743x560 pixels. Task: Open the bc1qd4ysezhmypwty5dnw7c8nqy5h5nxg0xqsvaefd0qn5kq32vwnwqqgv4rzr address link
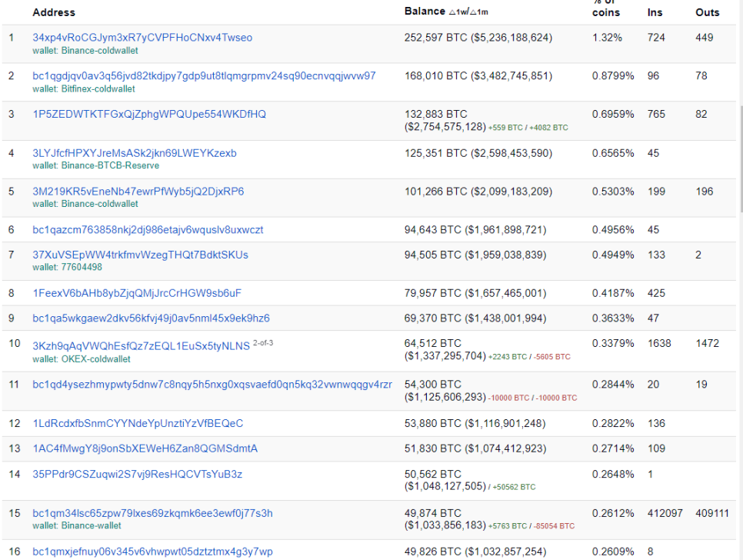click(x=212, y=384)
